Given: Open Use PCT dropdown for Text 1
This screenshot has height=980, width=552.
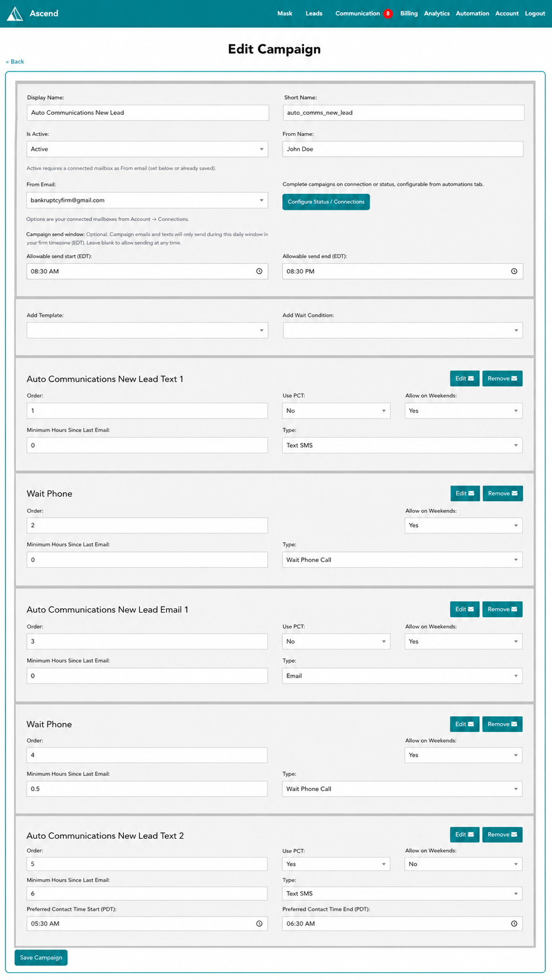Looking at the screenshot, I should click(336, 411).
